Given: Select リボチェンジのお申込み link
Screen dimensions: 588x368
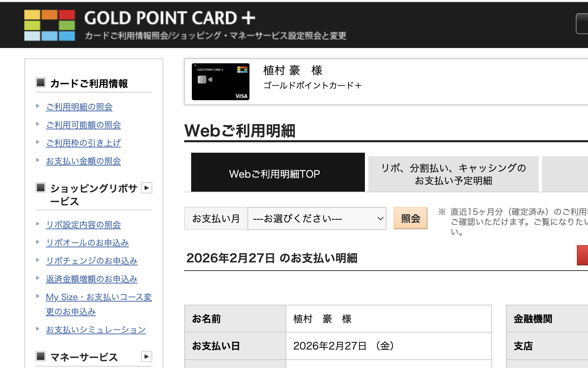Looking at the screenshot, I should tap(92, 261).
